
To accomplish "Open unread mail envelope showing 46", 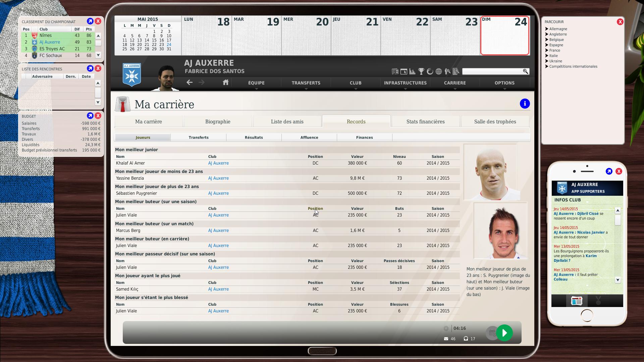I will tap(446, 339).
